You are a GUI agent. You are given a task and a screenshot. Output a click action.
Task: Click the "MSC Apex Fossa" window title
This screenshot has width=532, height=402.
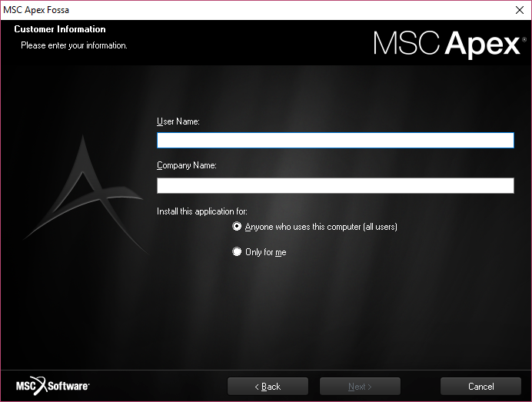pyautogui.click(x=36, y=10)
